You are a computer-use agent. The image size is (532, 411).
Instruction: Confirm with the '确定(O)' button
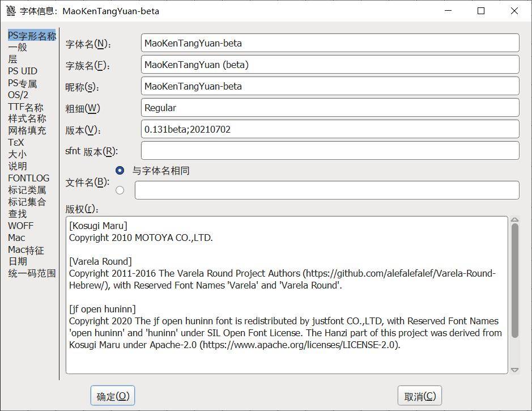click(x=113, y=396)
